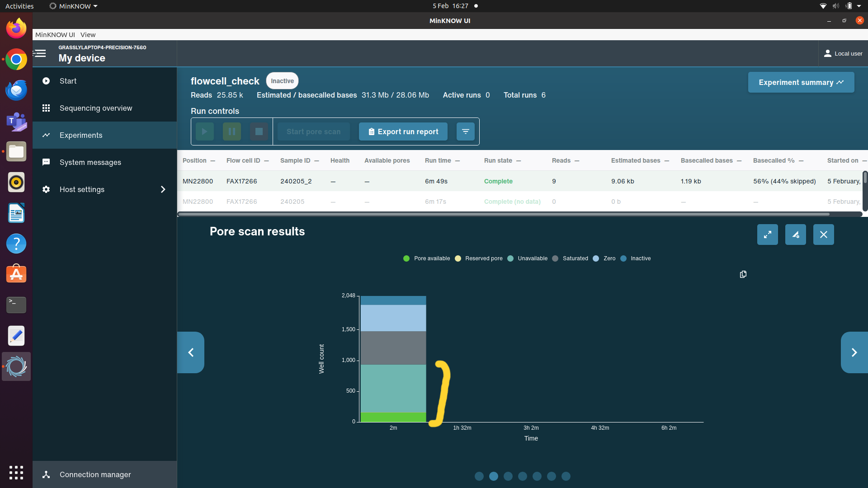Click the Saturated grey bar segment
The width and height of the screenshot is (868, 488).
click(x=393, y=348)
